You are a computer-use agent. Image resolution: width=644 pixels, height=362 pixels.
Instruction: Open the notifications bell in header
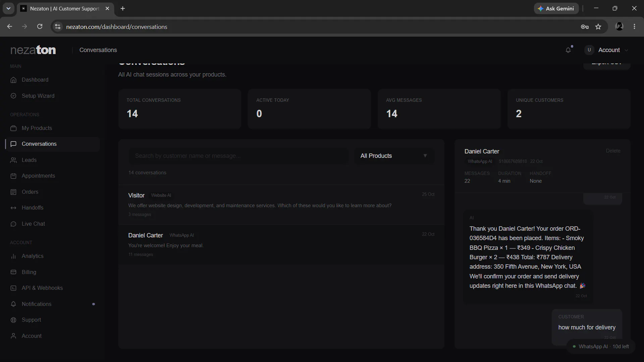[x=568, y=50]
